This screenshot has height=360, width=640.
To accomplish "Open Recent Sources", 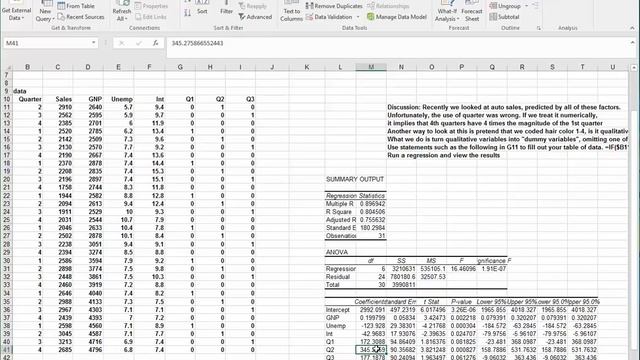I will point(81,17).
